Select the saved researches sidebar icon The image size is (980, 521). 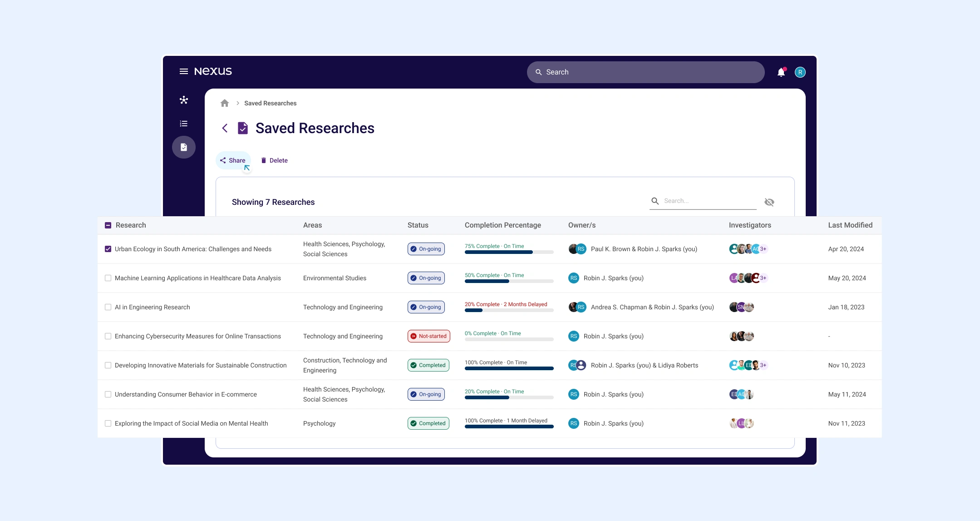coord(184,147)
